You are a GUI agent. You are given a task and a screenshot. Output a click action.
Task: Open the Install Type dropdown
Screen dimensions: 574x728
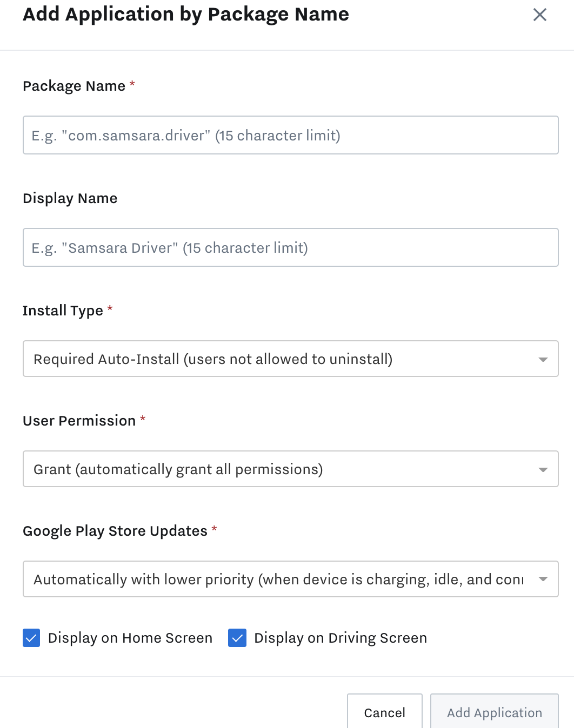pyautogui.click(x=291, y=359)
